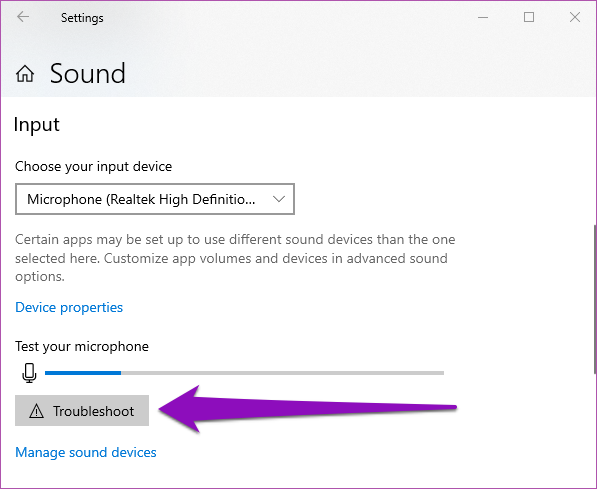
Task: Click the Sound page heading
Action: pos(88,74)
